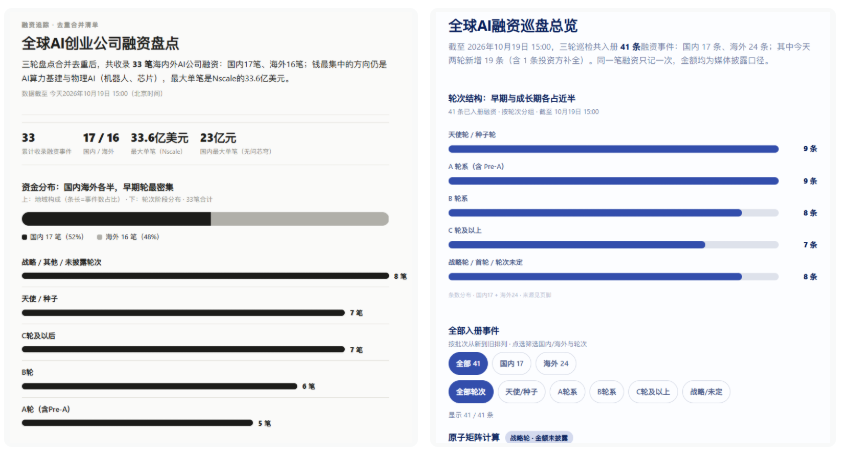Click the 融资追踪 · 去重合并清单 label
The height and width of the screenshot is (460, 842).
click(60, 25)
